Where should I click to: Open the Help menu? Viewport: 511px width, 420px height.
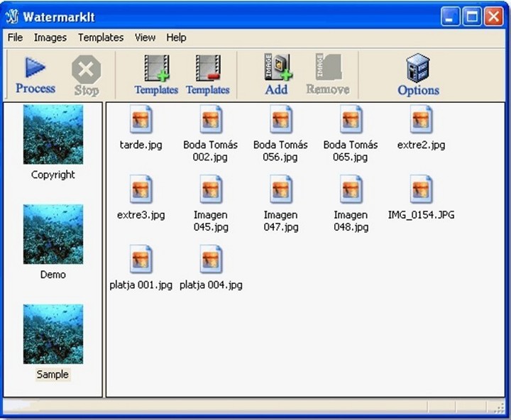point(176,38)
